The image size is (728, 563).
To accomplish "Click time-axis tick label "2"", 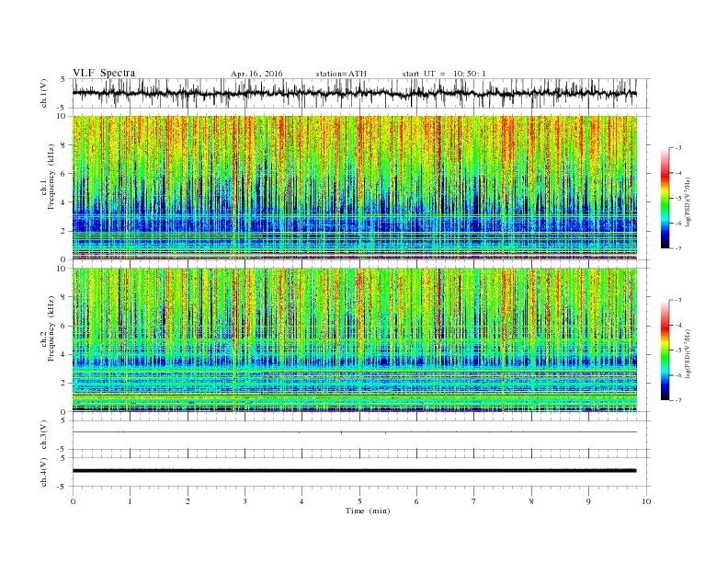I will (x=188, y=501).
